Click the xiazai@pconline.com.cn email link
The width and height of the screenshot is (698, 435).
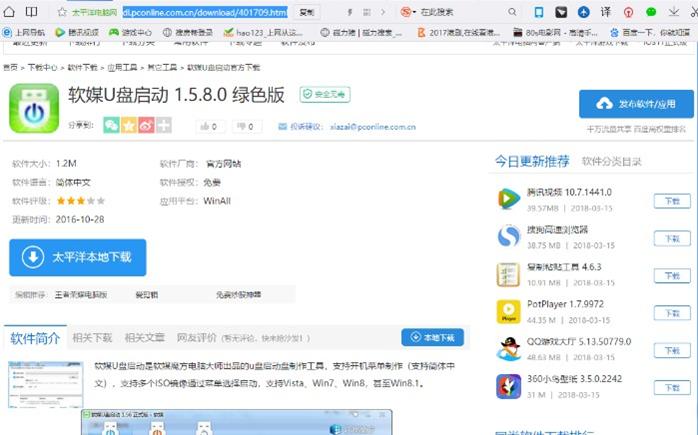(x=373, y=127)
